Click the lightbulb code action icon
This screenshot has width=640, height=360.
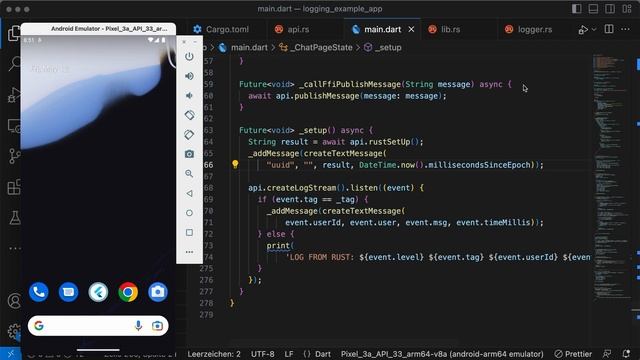tap(235, 164)
